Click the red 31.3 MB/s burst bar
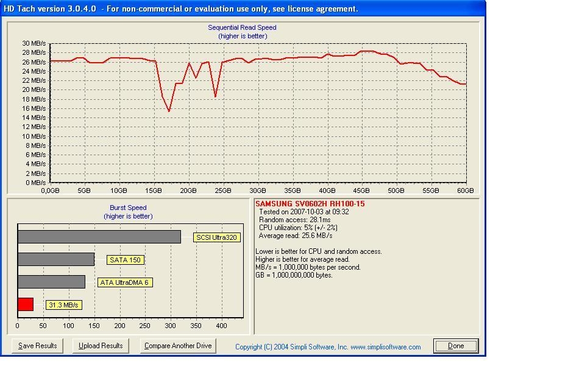Screen dimensions: 582x392 pyautogui.click(x=26, y=304)
